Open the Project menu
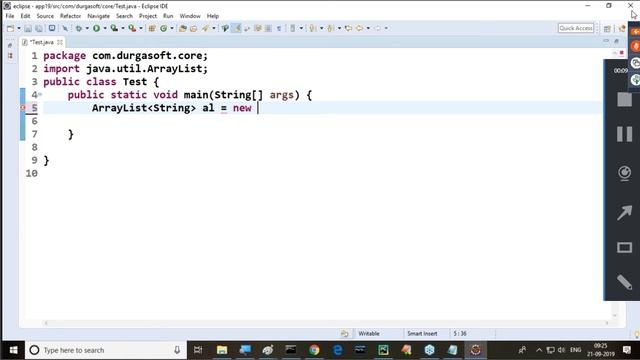The height and width of the screenshot is (360, 640). (148, 16)
